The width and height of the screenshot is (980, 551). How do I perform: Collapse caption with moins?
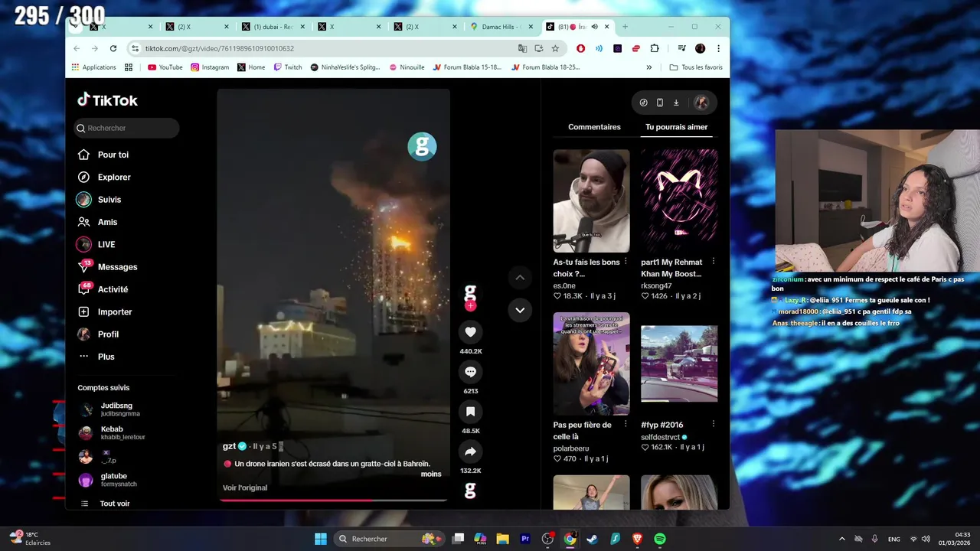point(431,474)
